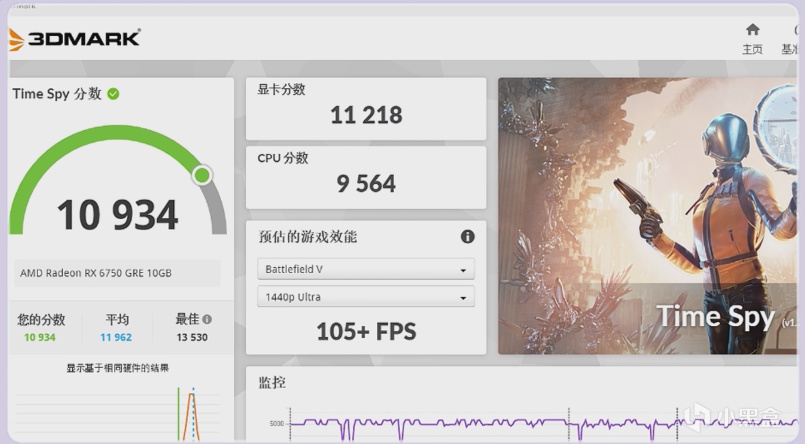805x444 pixels.
Task: Click the 3DMark logo
Action: click(x=74, y=39)
